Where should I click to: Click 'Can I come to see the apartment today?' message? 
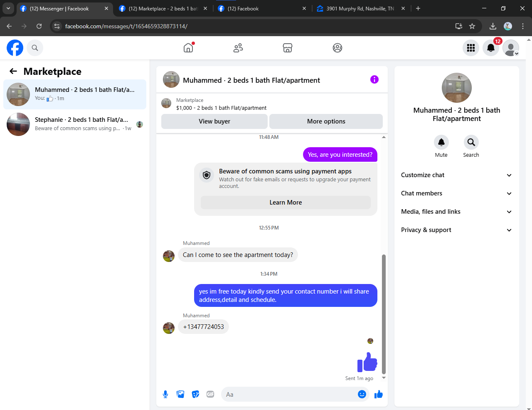pyautogui.click(x=238, y=255)
